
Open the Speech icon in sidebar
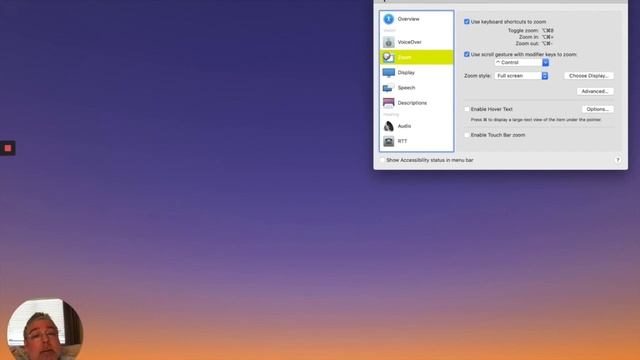click(x=389, y=88)
